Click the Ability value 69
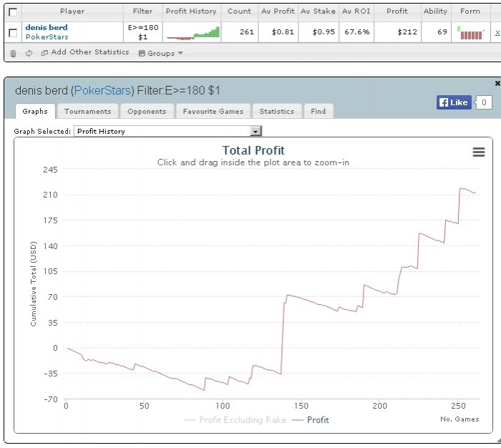501x448 pixels. click(x=442, y=32)
